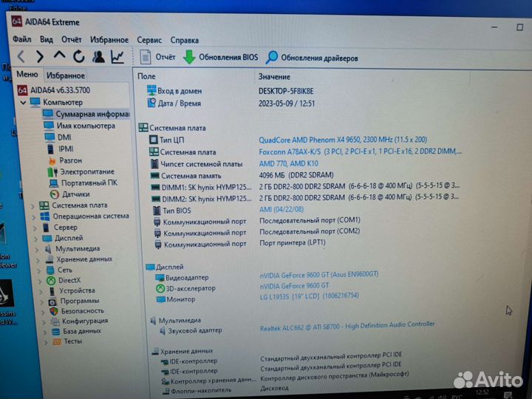The height and width of the screenshot is (399, 532).
Task: Click the Back navigation arrow
Action: point(21,56)
